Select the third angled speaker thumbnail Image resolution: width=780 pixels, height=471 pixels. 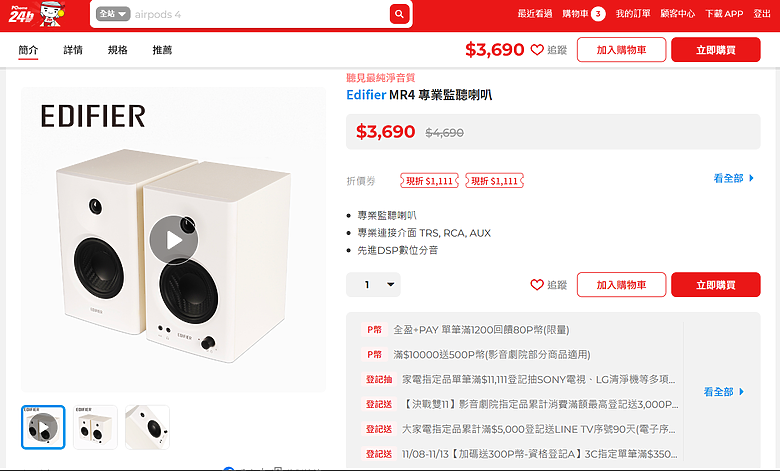[x=147, y=427]
